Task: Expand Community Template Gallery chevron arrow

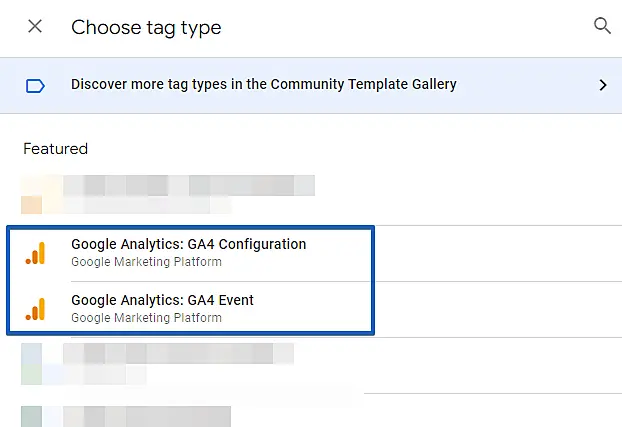Action: tap(602, 85)
